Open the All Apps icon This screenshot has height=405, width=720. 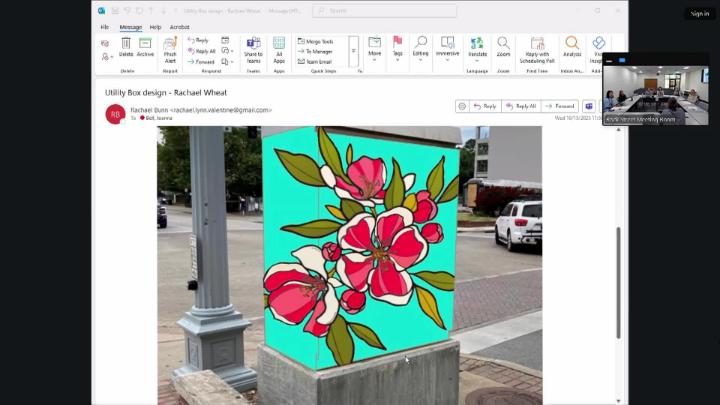279,48
